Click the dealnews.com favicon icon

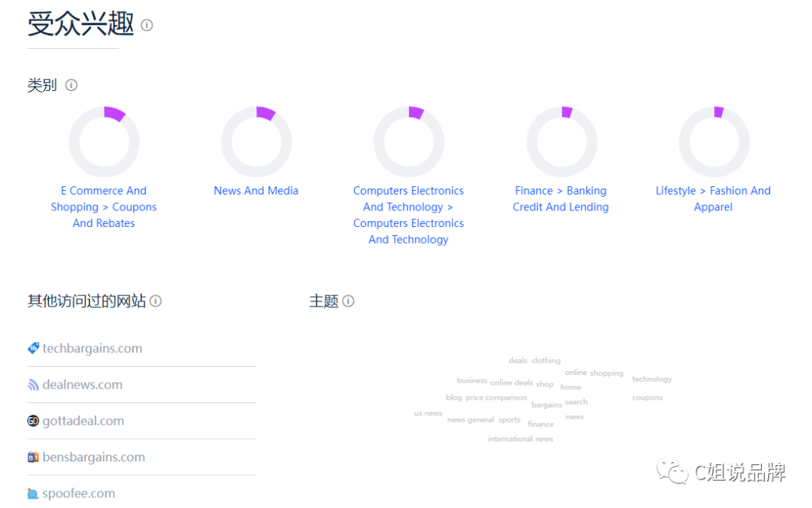pyautogui.click(x=33, y=385)
